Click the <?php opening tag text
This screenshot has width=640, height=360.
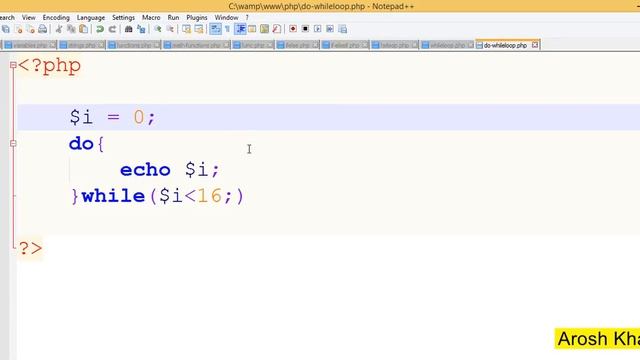click(49, 66)
